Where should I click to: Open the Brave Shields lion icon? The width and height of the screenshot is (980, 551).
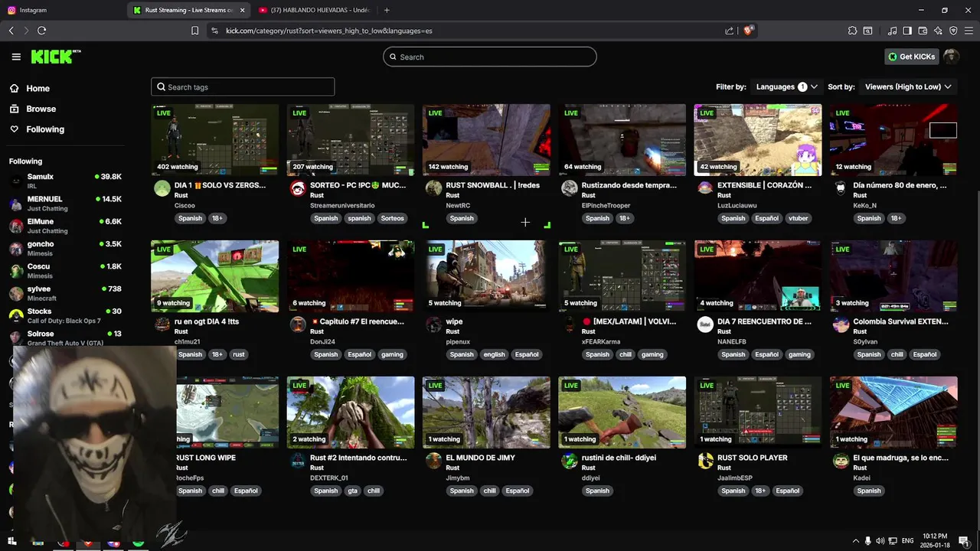point(749,31)
